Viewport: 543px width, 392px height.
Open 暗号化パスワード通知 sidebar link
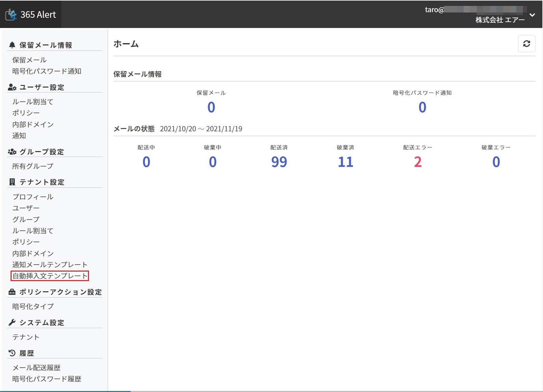46,71
